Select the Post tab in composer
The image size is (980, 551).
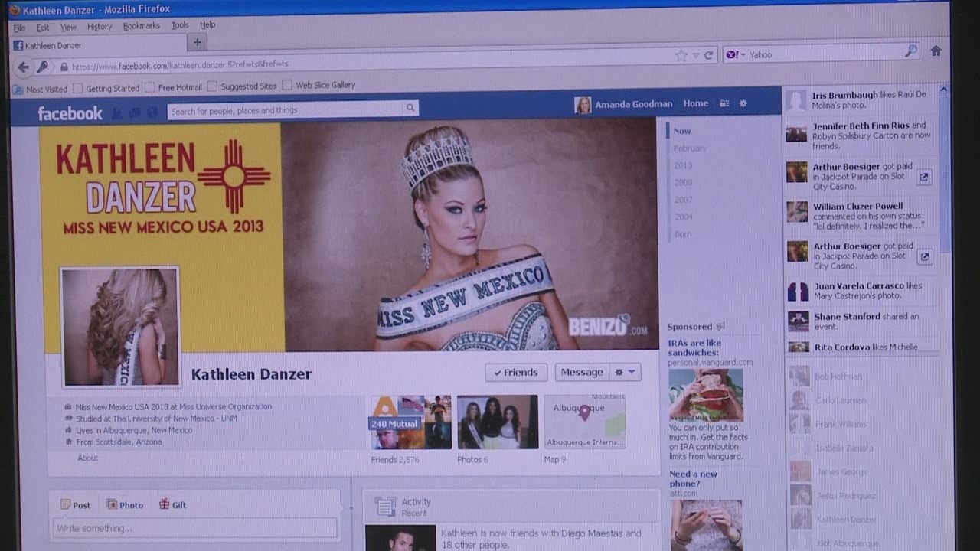pyautogui.click(x=76, y=505)
